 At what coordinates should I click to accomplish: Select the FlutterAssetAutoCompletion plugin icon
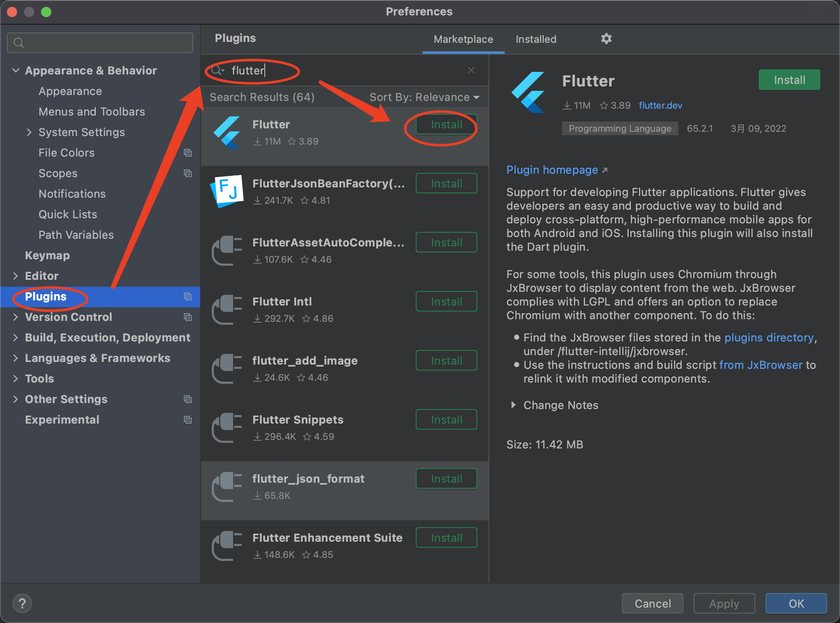pos(227,250)
